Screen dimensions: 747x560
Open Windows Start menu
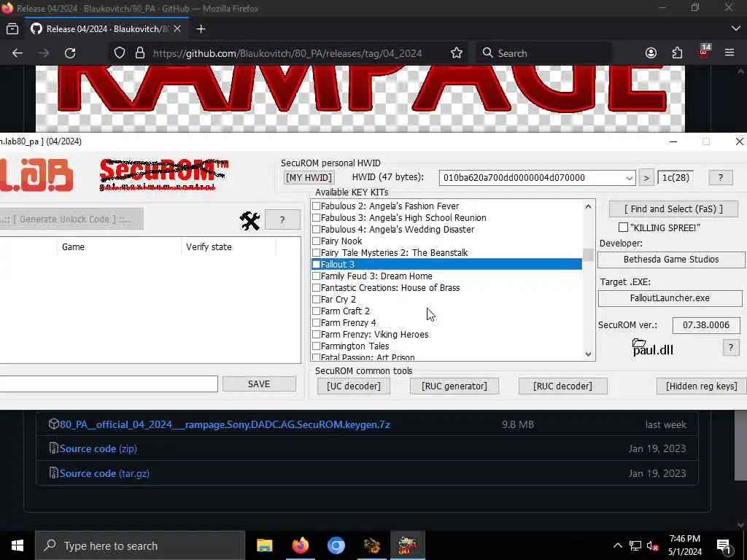(18, 545)
